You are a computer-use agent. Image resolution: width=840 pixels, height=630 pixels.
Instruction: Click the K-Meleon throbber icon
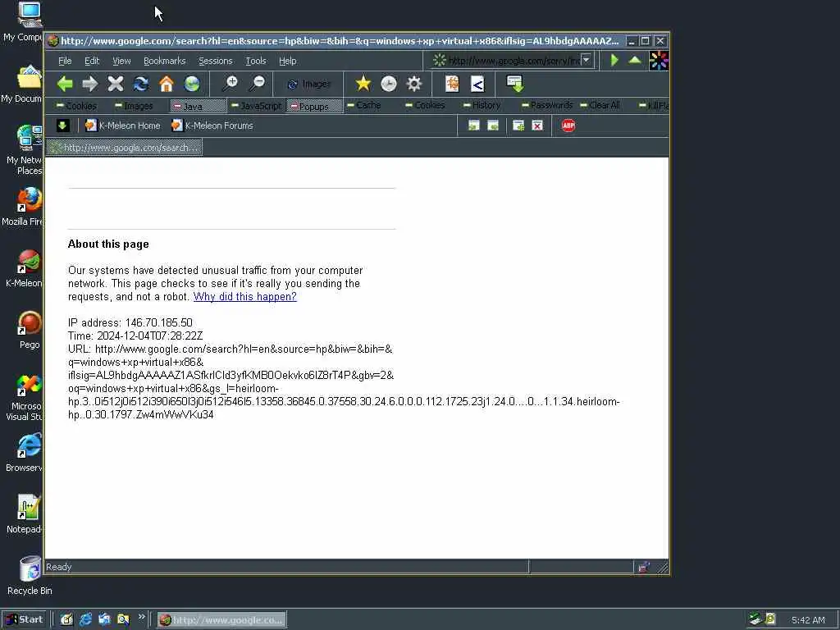pyautogui.click(x=659, y=61)
